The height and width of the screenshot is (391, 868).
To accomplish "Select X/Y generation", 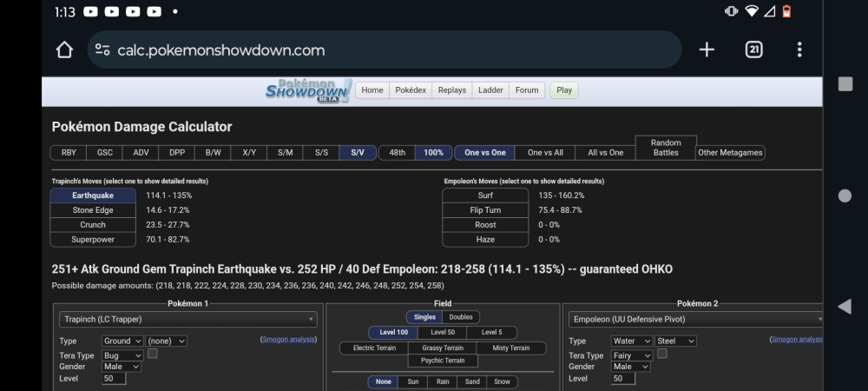I will point(249,153).
